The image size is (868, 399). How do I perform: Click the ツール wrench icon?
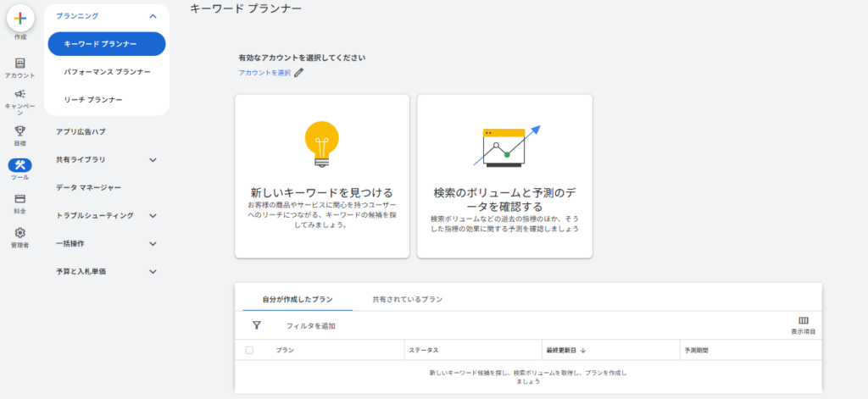pos(20,165)
